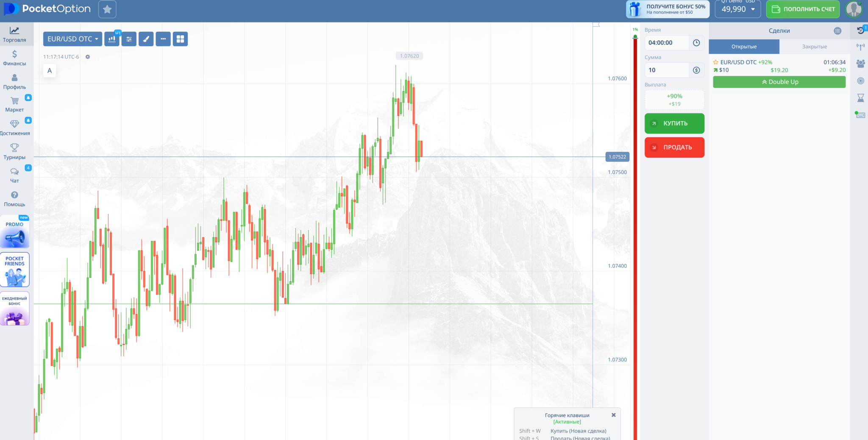Image resolution: width=868 pixels, height=440 pixels.
Task: Switch to the Закрытые trades tab
Action: pyautogui.click(x=814, y=47)
